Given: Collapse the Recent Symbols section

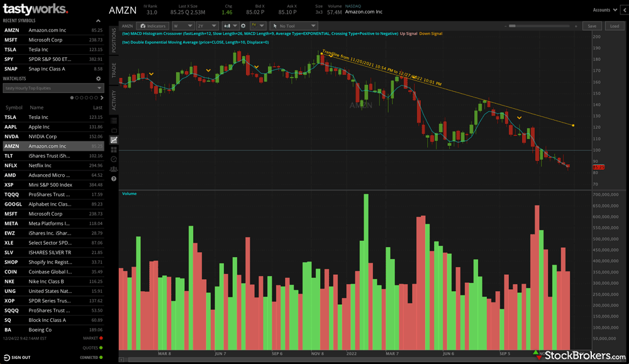Looking at the screenshot, I should tap(98, 21).
